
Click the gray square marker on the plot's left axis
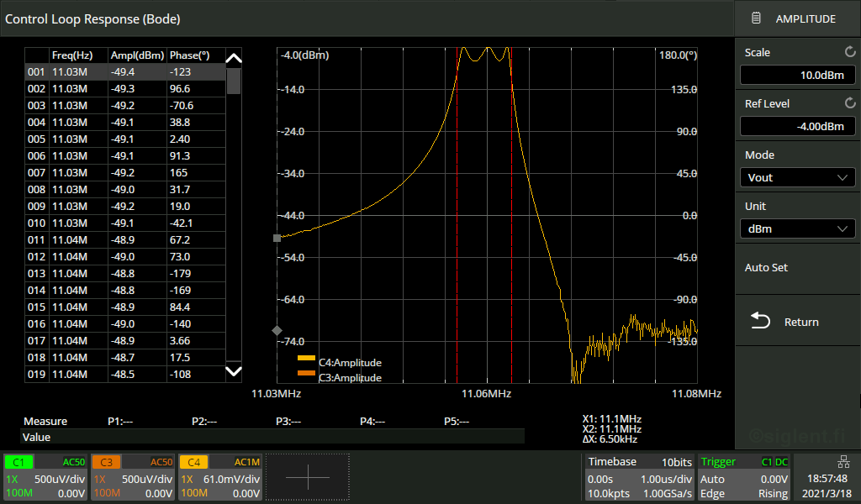point(277,238)
